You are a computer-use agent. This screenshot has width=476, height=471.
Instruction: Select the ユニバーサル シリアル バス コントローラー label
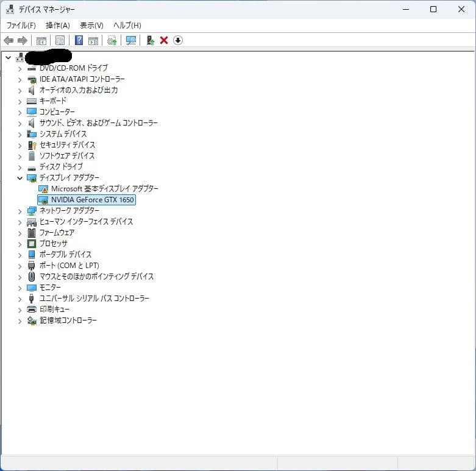(94, 299)
